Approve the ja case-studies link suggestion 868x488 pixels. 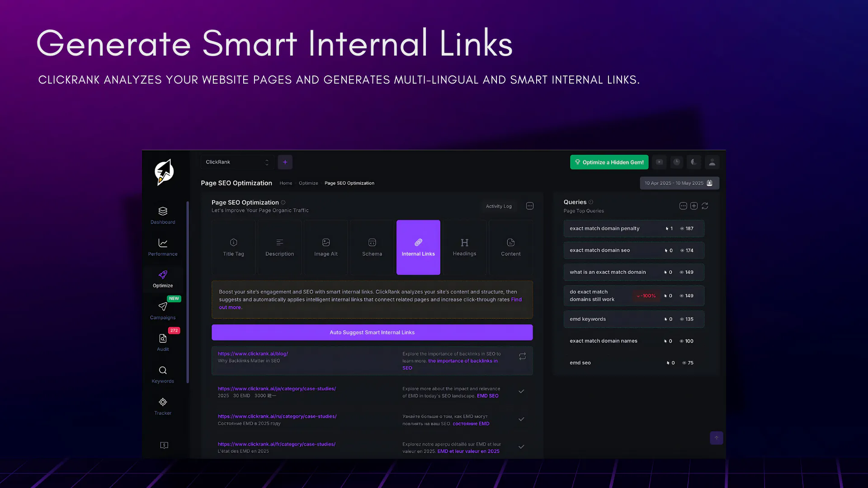click(x=521, y=391)
